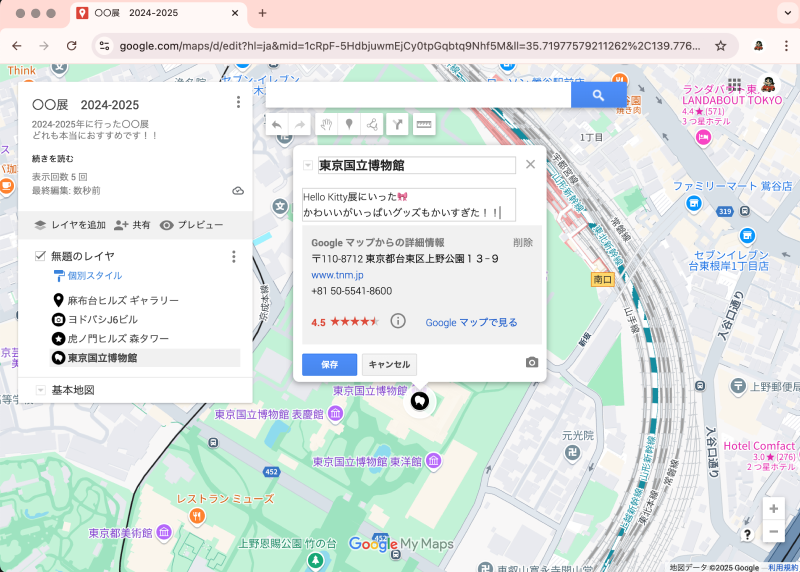800x572 pixels.
Task: Open the marker style dropdown beside title
Action: click(308, 165)
